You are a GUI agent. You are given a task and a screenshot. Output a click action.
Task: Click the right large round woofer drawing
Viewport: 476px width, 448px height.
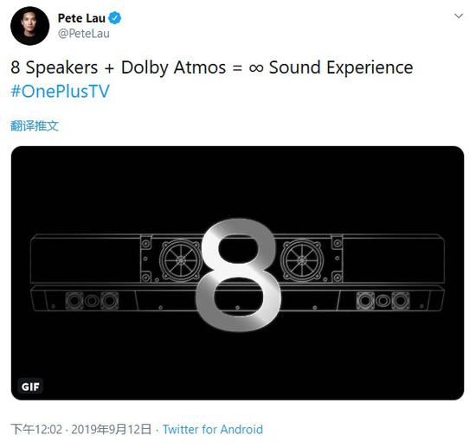tap(302, 260)
